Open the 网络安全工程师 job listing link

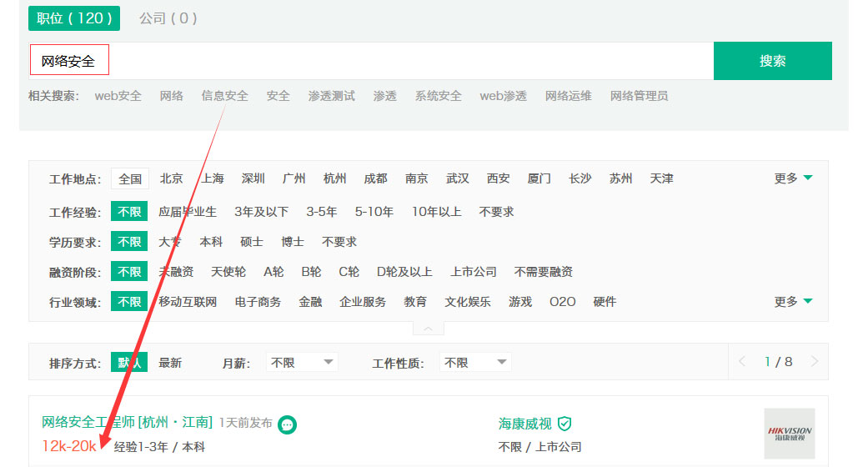[127, 423]
